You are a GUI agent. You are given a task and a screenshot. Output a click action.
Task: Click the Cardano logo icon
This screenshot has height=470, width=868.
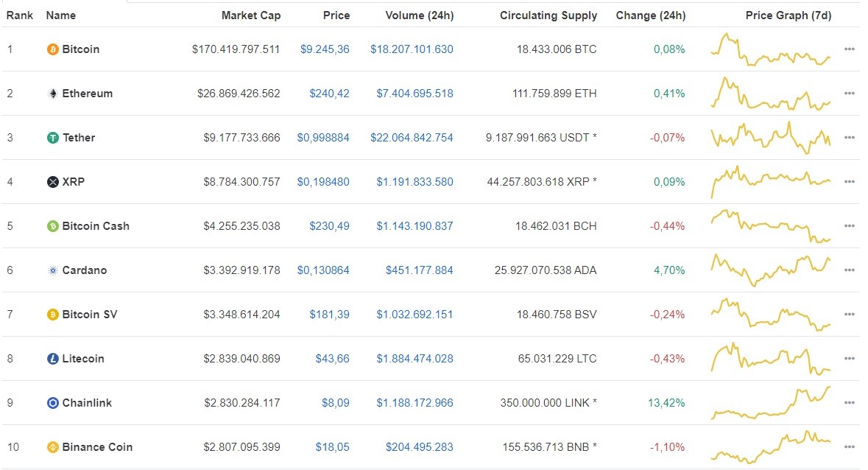tap(52, 270)
